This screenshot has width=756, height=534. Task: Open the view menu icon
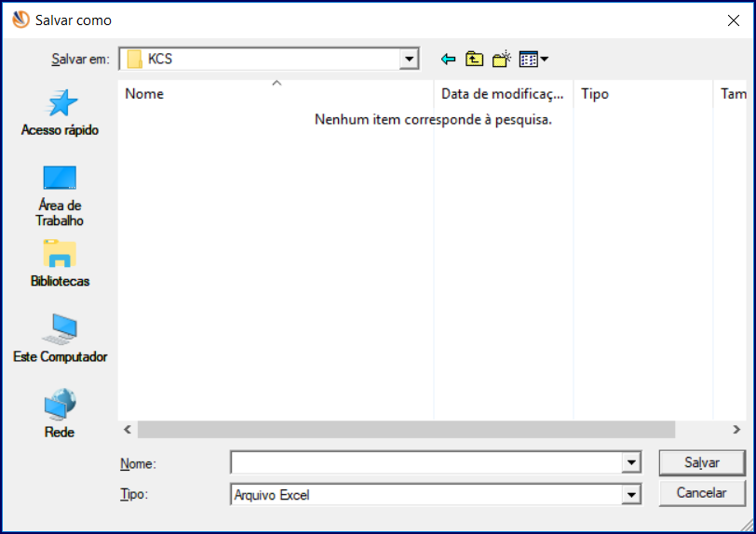click(529, 60)
